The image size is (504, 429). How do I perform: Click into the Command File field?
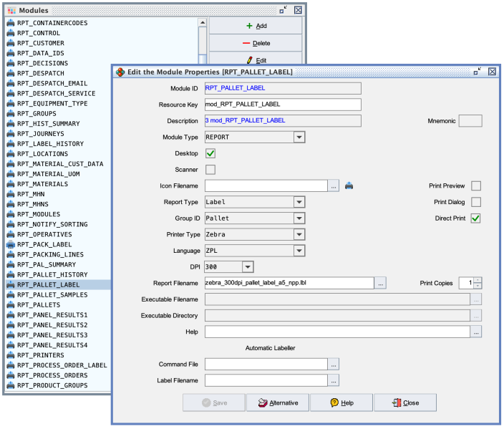point(266,365)
